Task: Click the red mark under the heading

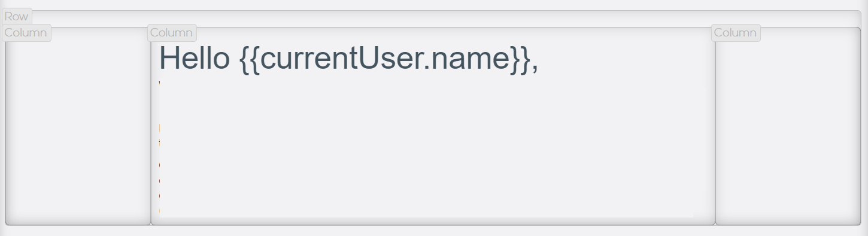Action: tap(160, 82)
